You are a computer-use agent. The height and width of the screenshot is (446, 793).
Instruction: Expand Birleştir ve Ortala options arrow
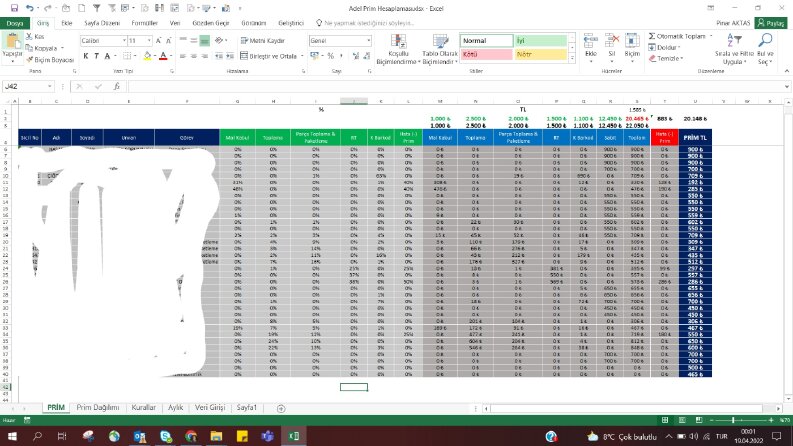(302, 56)
